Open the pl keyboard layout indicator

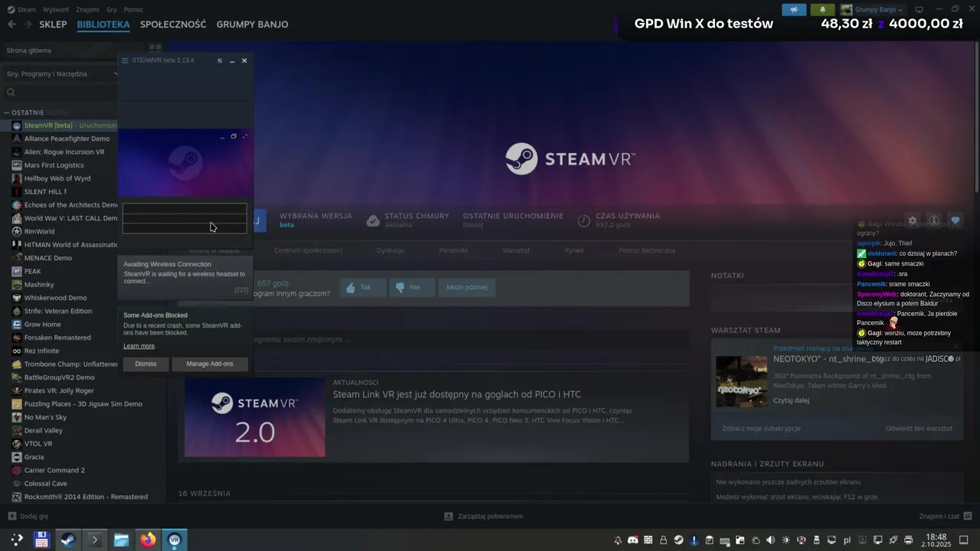[x=847, y=540]
